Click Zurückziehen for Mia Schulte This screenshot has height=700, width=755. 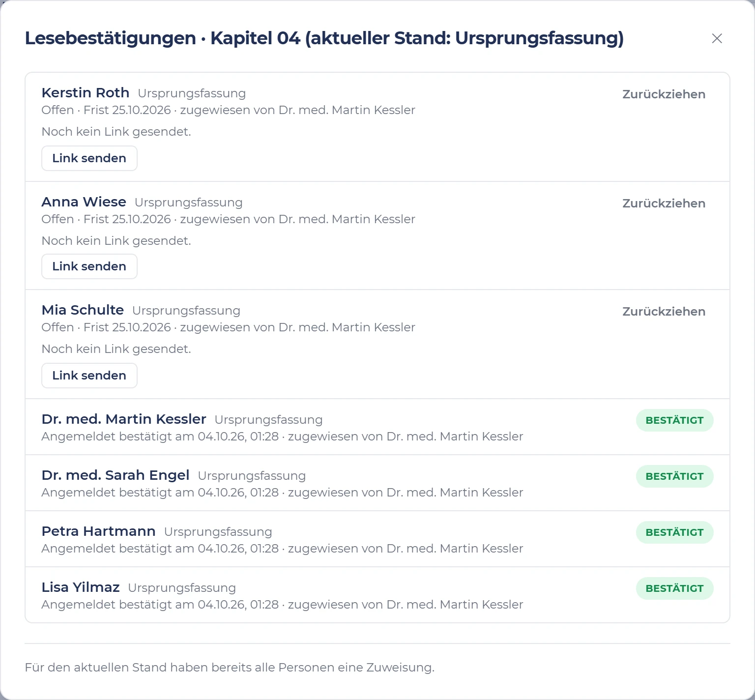(x=664, y=312)
